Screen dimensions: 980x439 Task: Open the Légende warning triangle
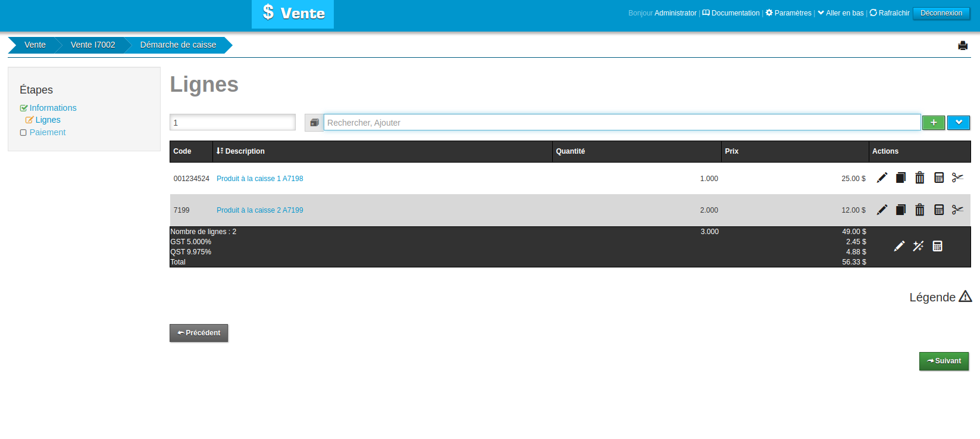pos(965,297)
